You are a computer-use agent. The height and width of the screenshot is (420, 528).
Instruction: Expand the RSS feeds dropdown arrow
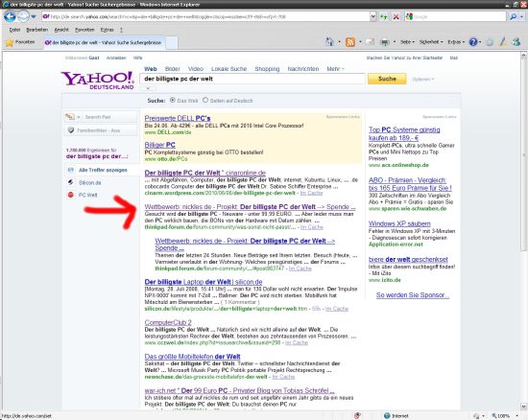[360, 42]
